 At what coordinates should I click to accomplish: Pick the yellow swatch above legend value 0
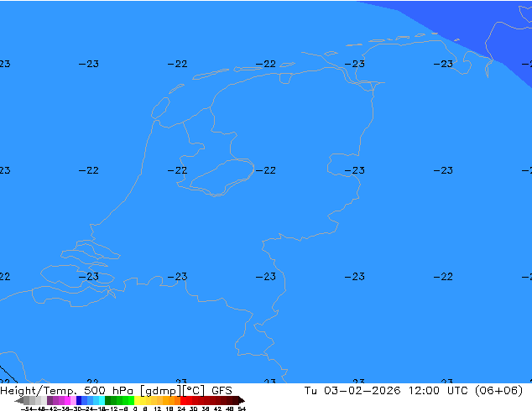click(x=138, y=400)
